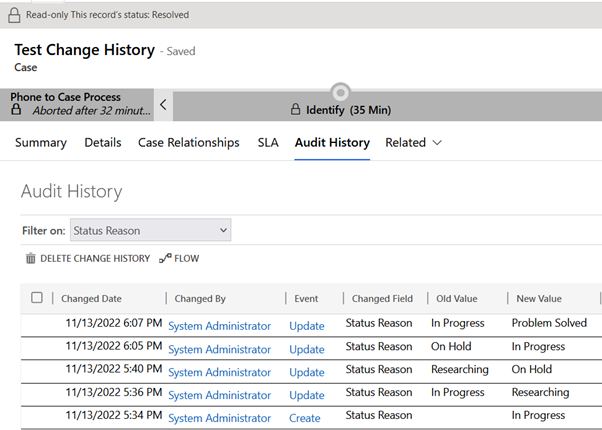Click Update link in the 5:40 PM row

(307, 372)
